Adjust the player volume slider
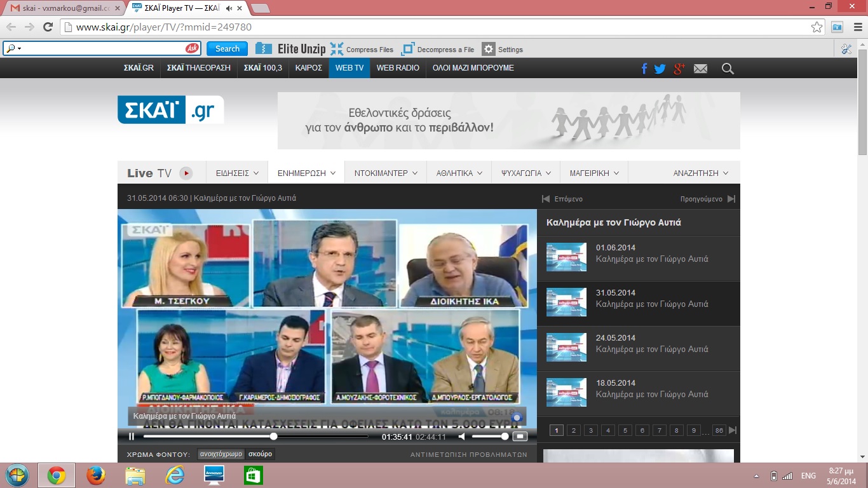This screenshot has height=488, width=868. [x=490, y=437]
